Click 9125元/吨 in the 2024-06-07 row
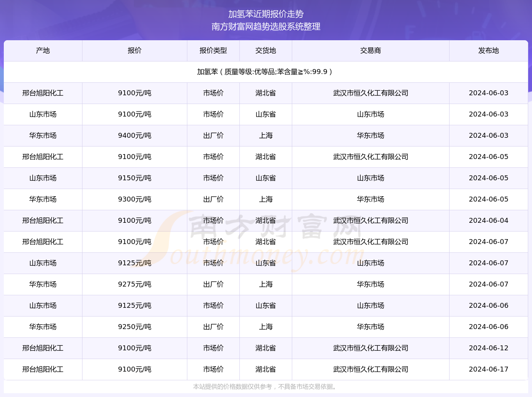This screenshot has height=397, width=532. coord(135,263)
